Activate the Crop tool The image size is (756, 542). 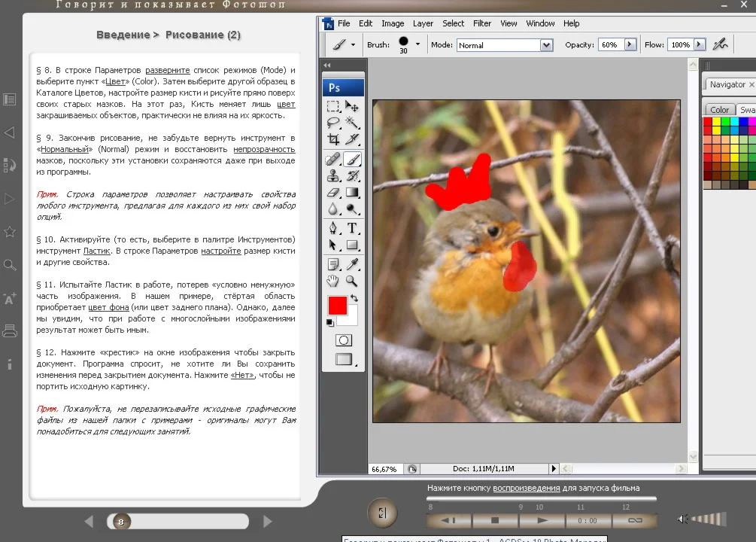(332, 140)
